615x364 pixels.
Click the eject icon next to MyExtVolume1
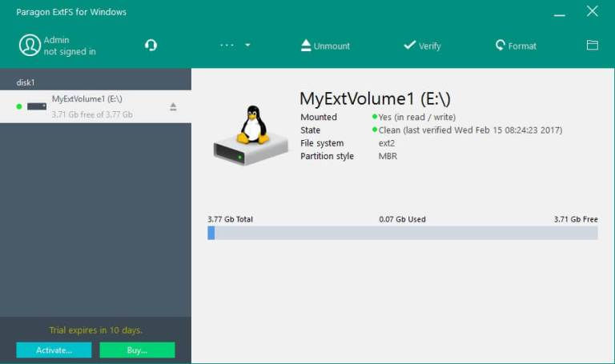coord(173,106)
